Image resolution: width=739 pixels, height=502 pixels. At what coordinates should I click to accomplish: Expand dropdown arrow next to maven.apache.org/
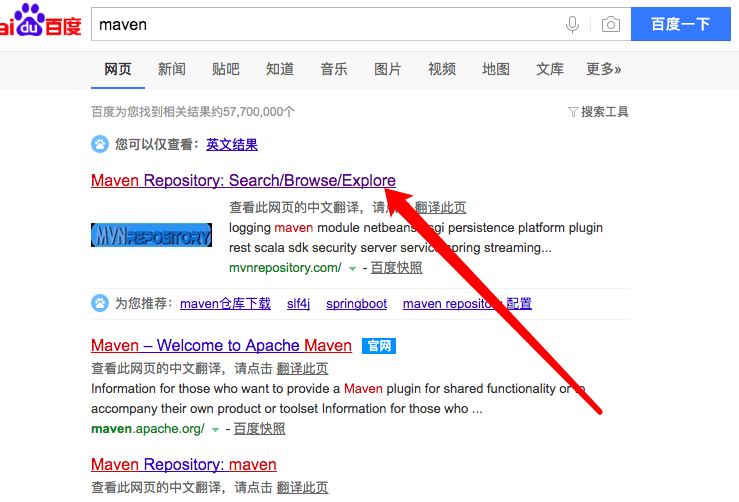(x=215, y=430)
